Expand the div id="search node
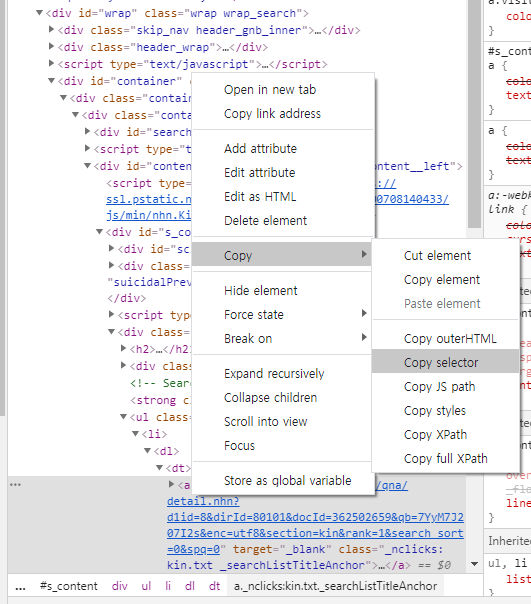The width and height of the screenshot is (531, 604). (x=87, y=131)
